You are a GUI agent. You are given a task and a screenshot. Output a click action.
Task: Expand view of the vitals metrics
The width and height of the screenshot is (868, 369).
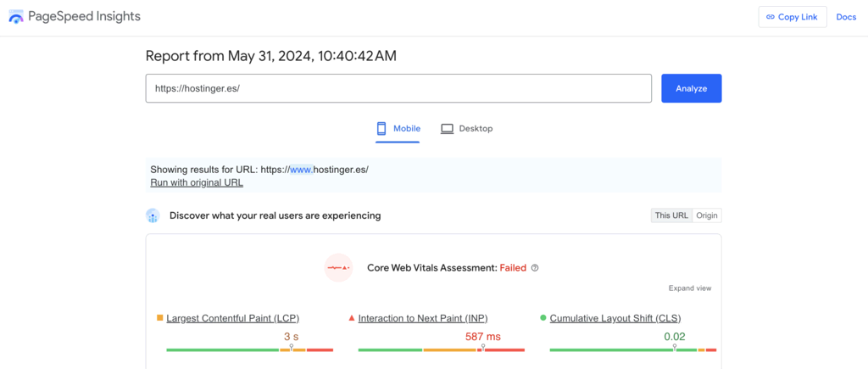point(689,288)
